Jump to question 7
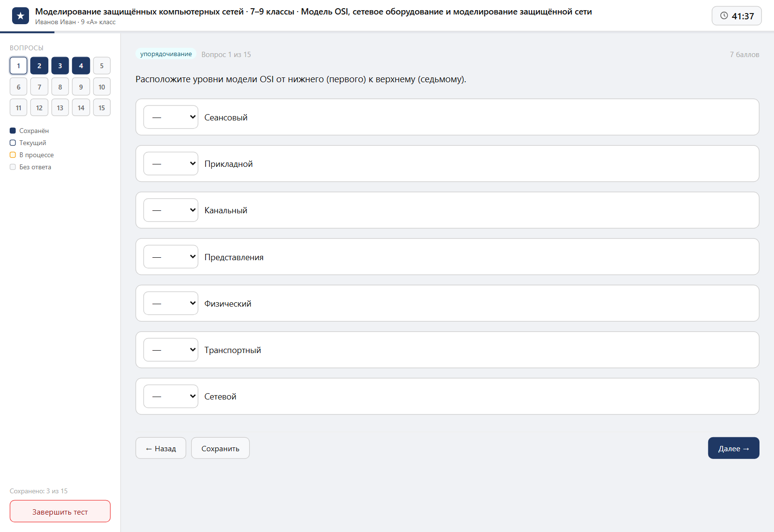 click(x=39, y=87)
